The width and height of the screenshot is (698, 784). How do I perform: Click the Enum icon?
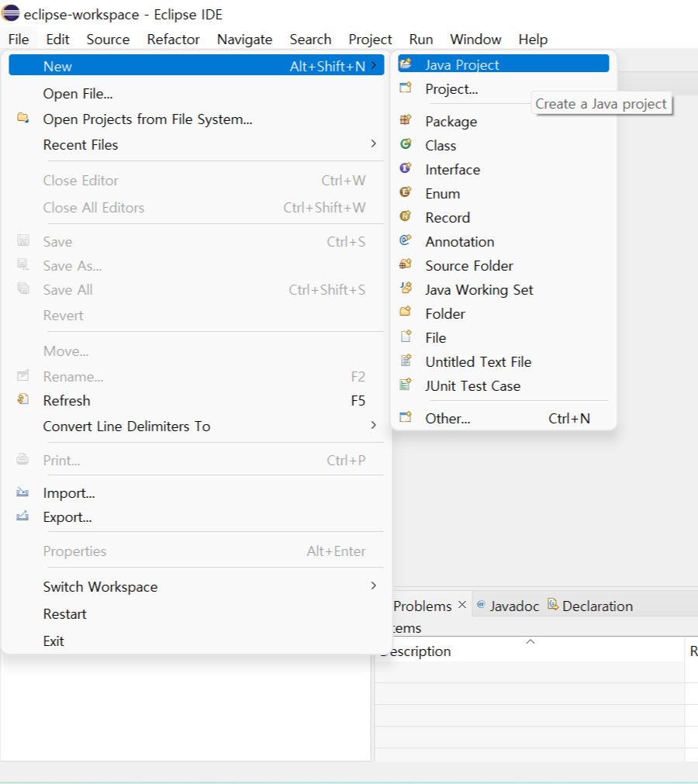[x=406, y=192]
